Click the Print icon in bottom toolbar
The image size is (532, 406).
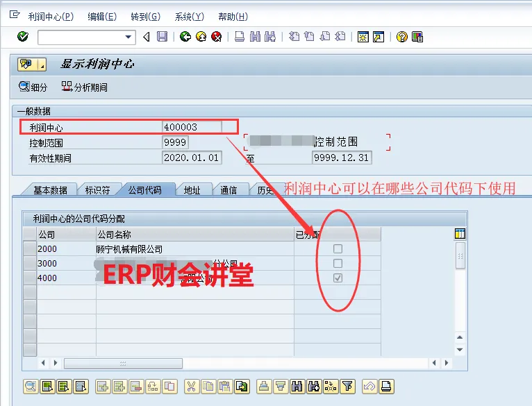[386, 387]
